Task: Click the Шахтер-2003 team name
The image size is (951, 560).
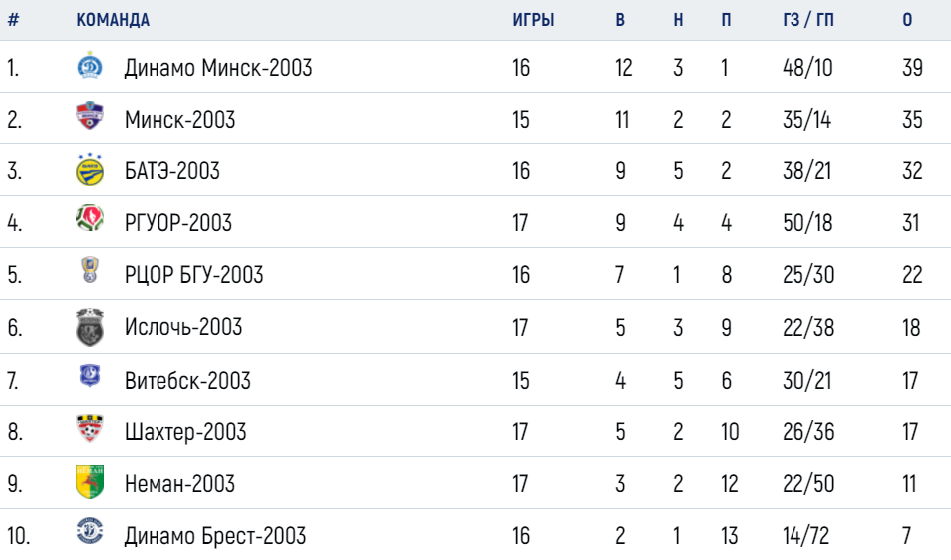Action: (185, 432)
